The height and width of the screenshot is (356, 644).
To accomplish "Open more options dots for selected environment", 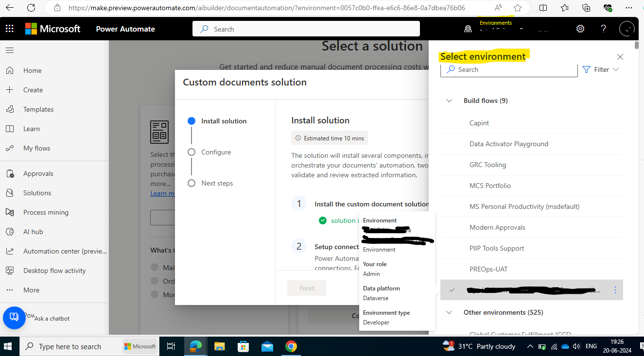I will (615, 290).
